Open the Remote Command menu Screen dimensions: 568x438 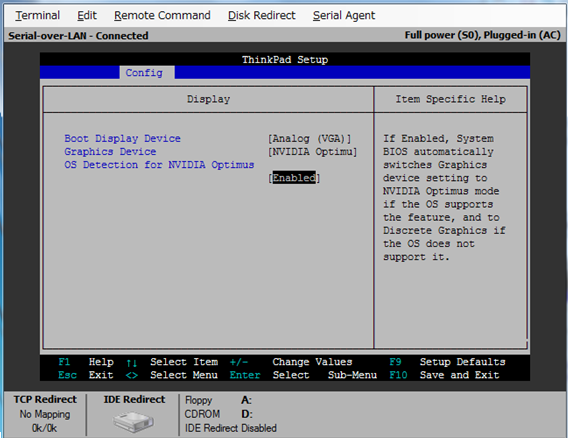click(162, 16)
